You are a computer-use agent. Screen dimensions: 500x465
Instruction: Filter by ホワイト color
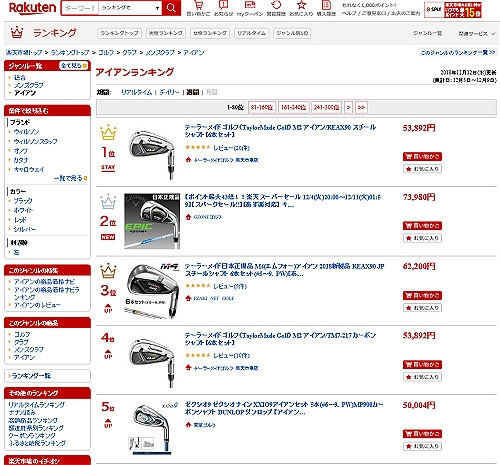click(23, 210)
